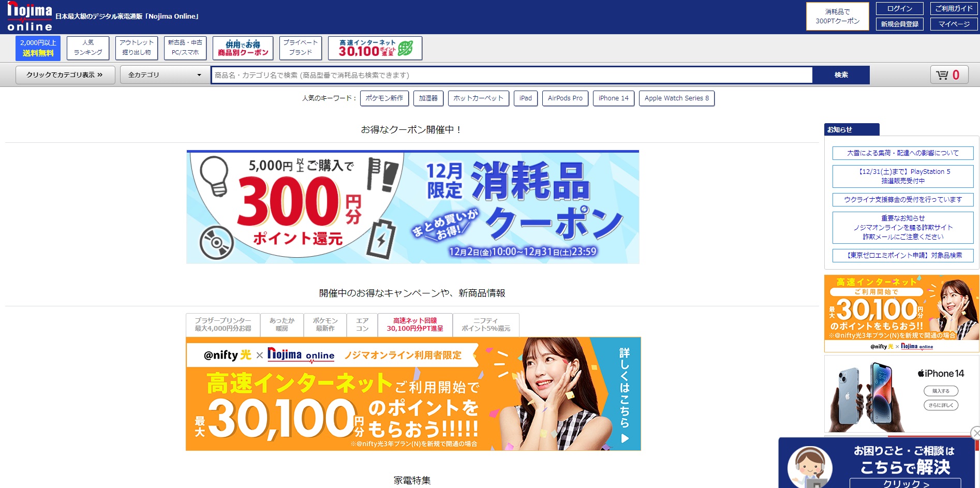Open the お困りごと・ご相談 help widget
Image resolution: width=980 pixels, height=488 pixels.
tap(878, 463)
